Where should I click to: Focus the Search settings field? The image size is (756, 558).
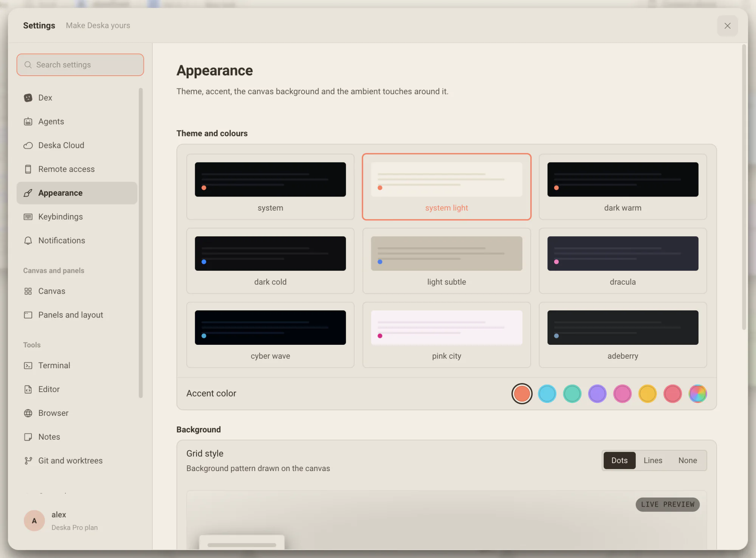(80, 65)
